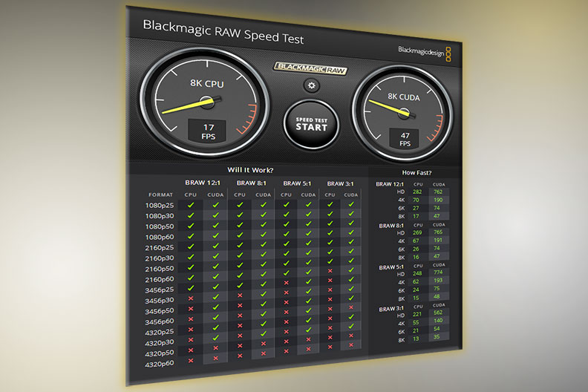Click the 4320p60 BRAW 12:1 CPU red cross

[x=191, y=361]
